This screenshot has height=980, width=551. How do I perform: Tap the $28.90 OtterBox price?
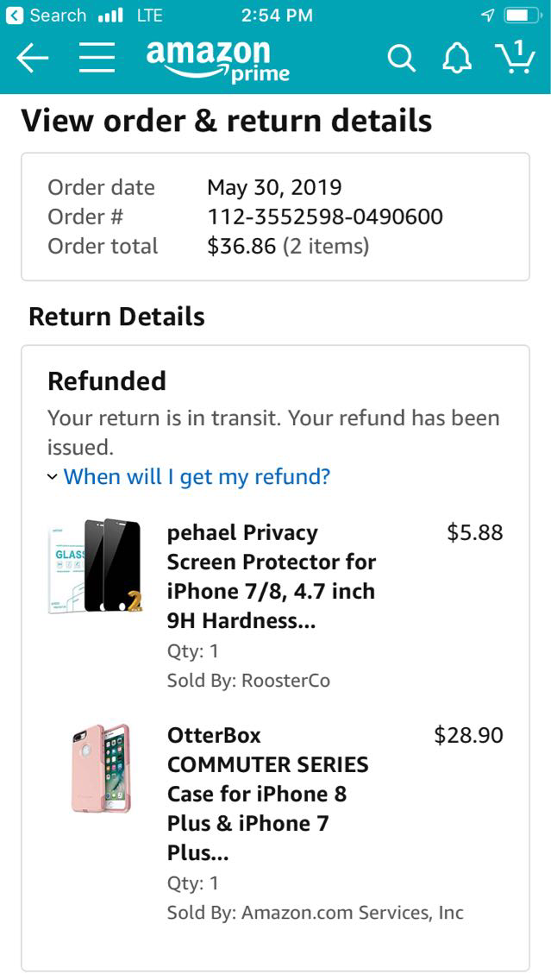(x=468, y=735)
